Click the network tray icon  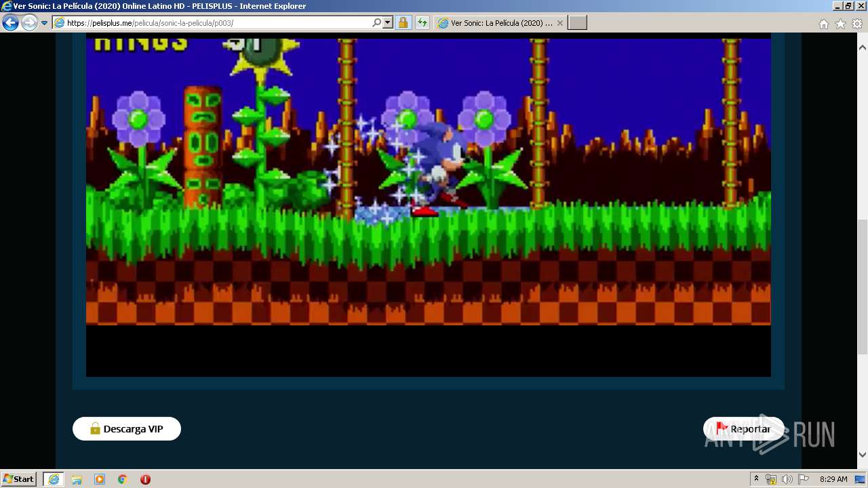[771, 479]
